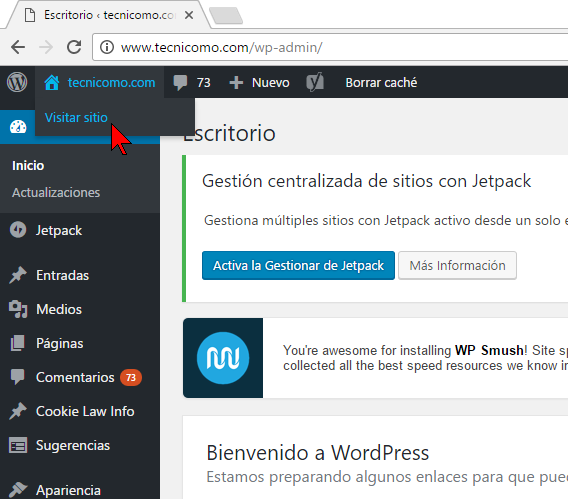The image size is (568, 499).
Task: Open the Comentarios menu
Action: [75, 377]
